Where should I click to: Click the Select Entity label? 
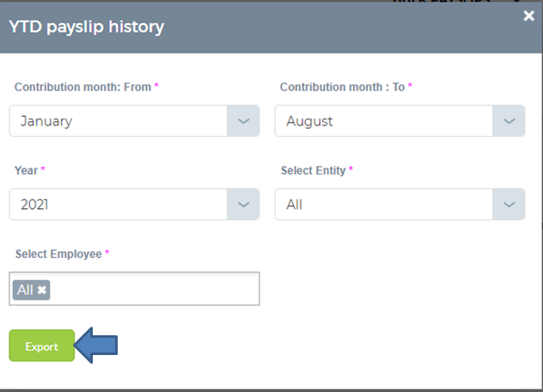click(x=313, y=170)
